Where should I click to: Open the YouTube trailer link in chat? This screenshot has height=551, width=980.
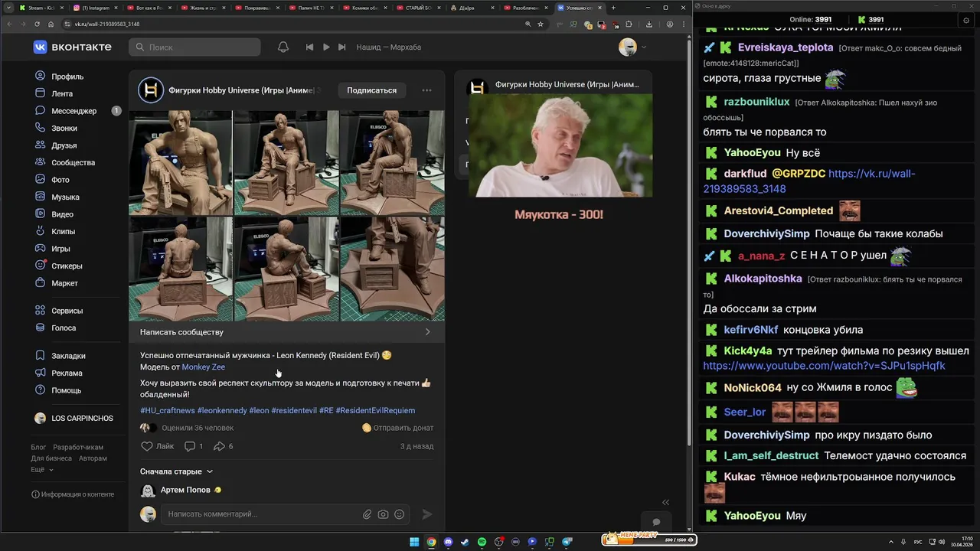pyautogui.click(x=824, y=366)
